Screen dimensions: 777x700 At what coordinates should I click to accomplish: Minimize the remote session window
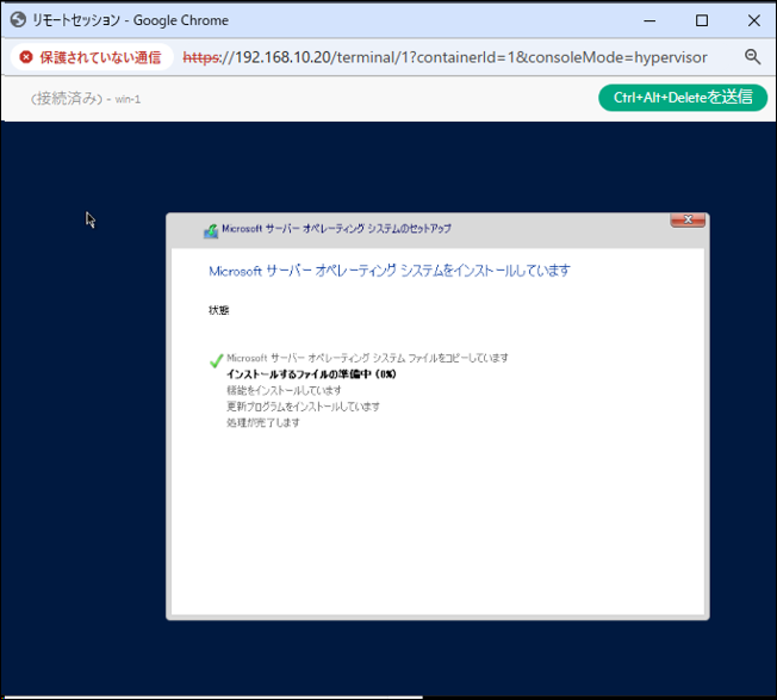tap(649, 21)
